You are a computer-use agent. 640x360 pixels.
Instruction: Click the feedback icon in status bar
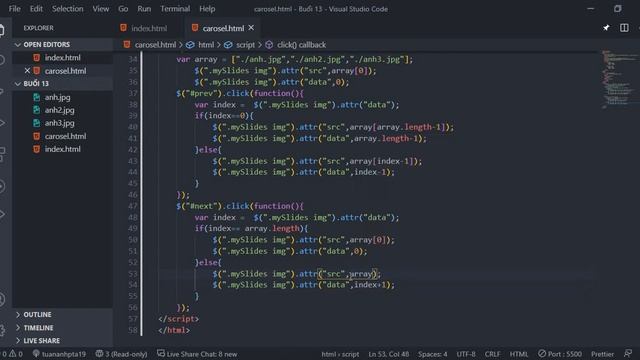click(x=628, y=353)
